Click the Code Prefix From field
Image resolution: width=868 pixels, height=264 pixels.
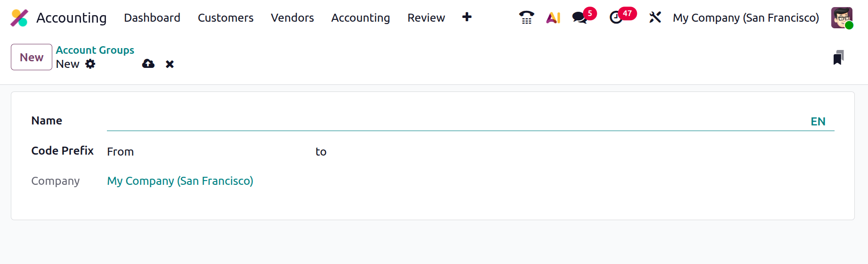tap(221, 152)
